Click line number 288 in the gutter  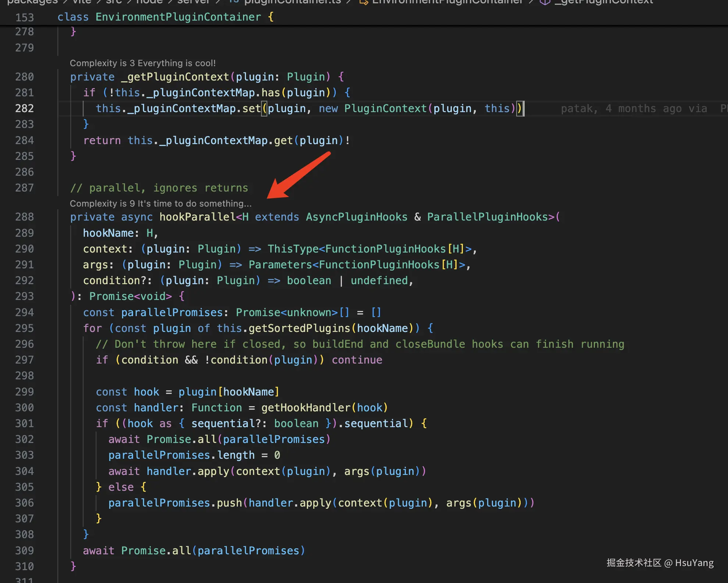pos(24,217)
